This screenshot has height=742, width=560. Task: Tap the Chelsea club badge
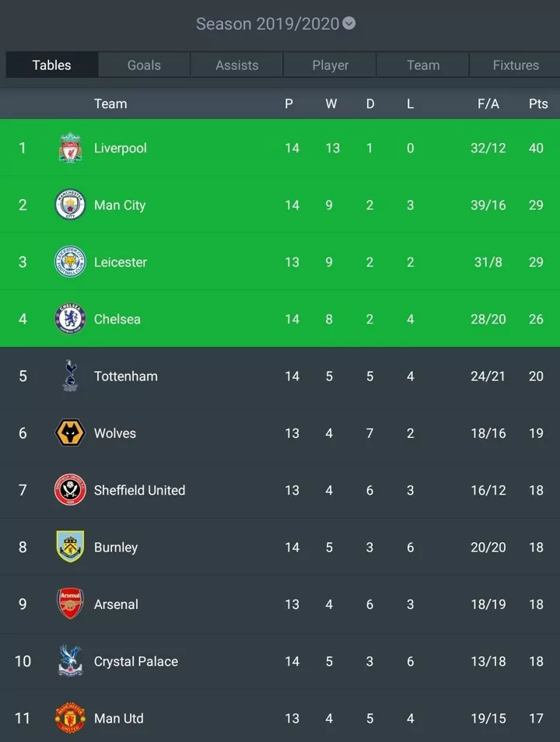pos(70,318)
